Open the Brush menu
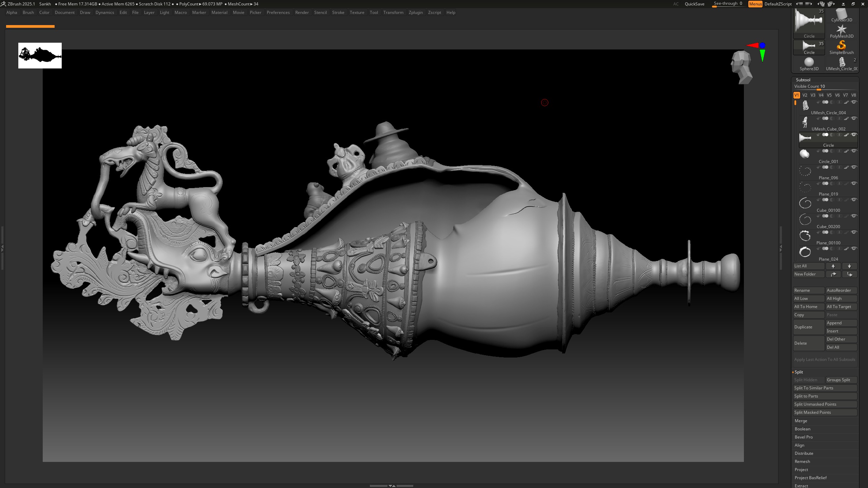 (28, 13)
